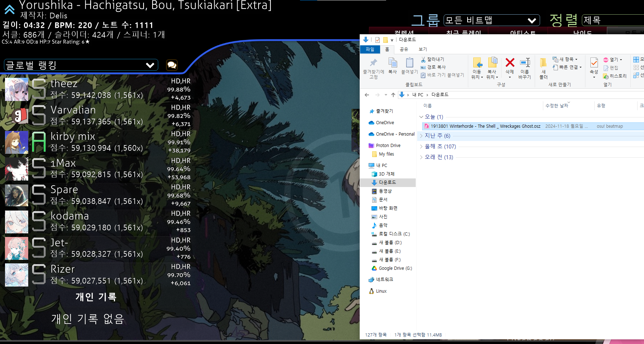The height and width of the screenshot is (344, 644).
Task: Select 새 볼륨 (D:) drive
Action: point(387,243)
